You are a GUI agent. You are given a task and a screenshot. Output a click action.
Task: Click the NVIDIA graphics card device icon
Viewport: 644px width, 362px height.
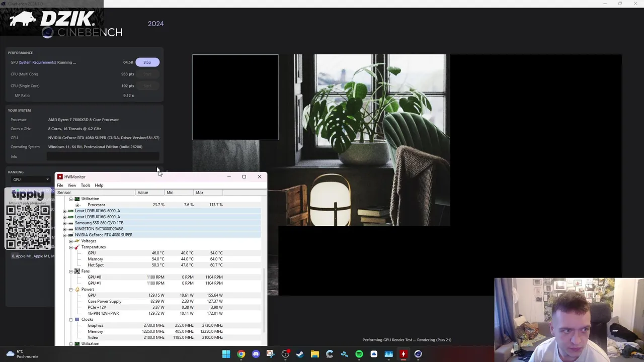point(70,235)
